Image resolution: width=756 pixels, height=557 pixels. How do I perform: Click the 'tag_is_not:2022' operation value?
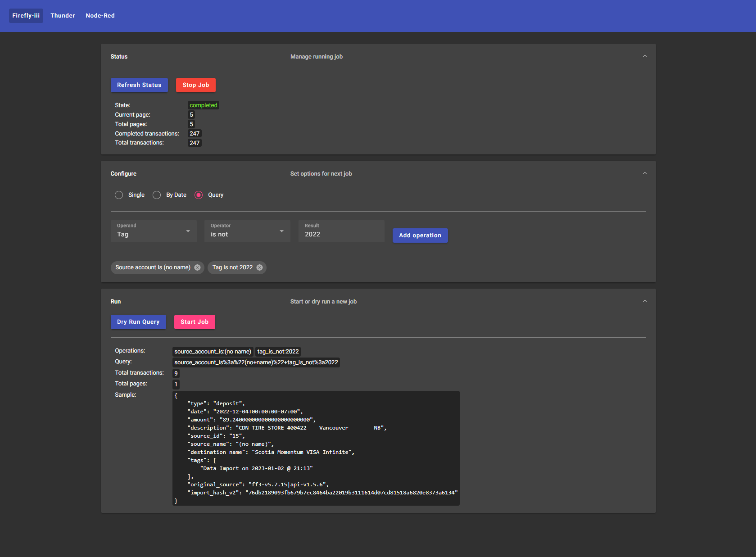coord(278,352)
